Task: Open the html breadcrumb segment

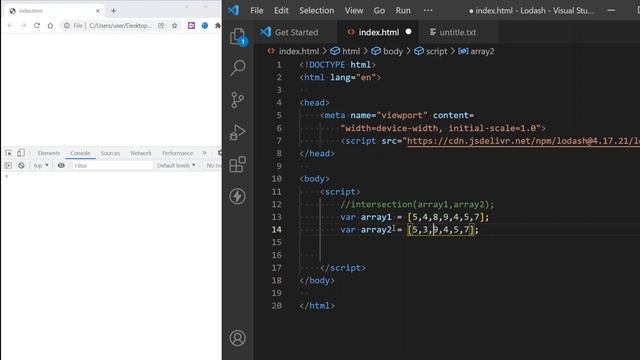Action: [x=345, y=51]
